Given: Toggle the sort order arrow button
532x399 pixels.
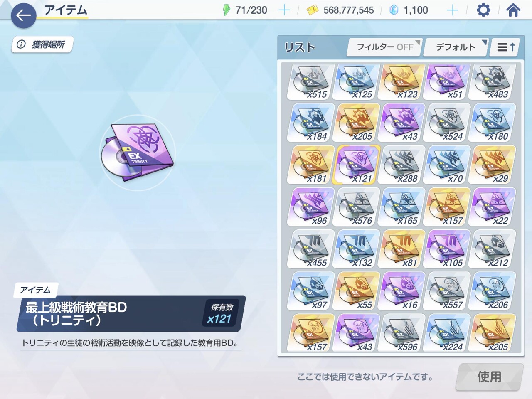Looking at the screenshot, I should tap(505, 47).
